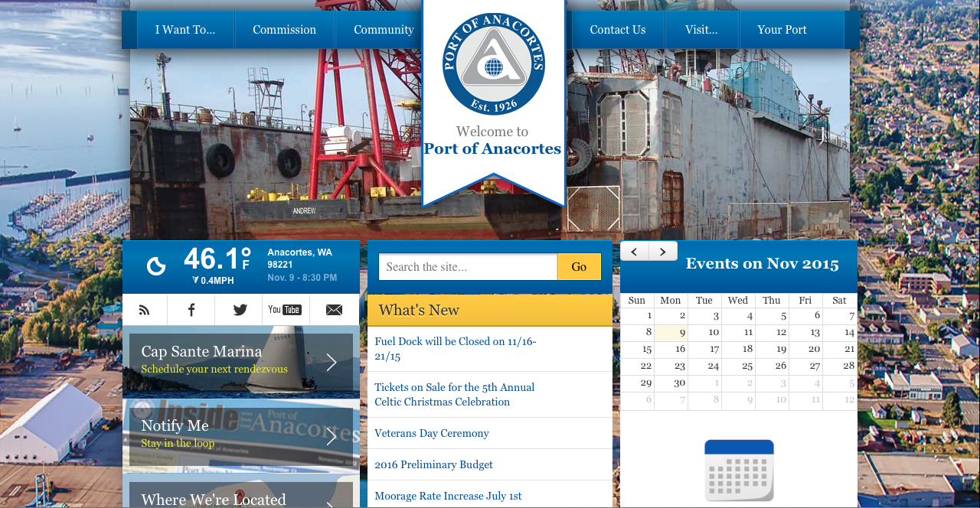Open the RSS feed icon

pos(144,310)
